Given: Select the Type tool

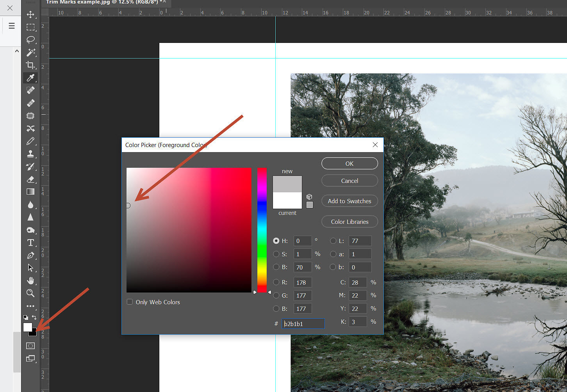Looking at the screenshot, I should (30, 243).
